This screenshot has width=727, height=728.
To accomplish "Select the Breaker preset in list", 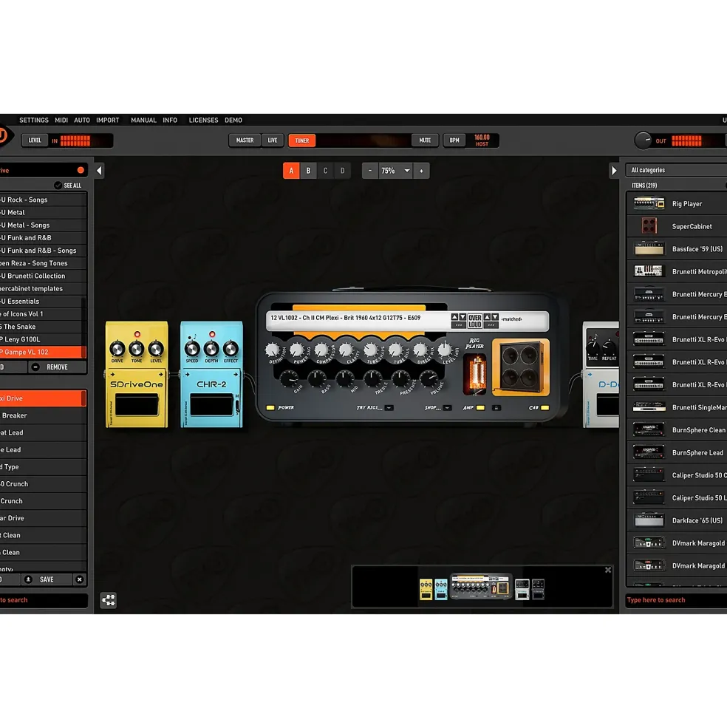I will click(x=43, y=415).
